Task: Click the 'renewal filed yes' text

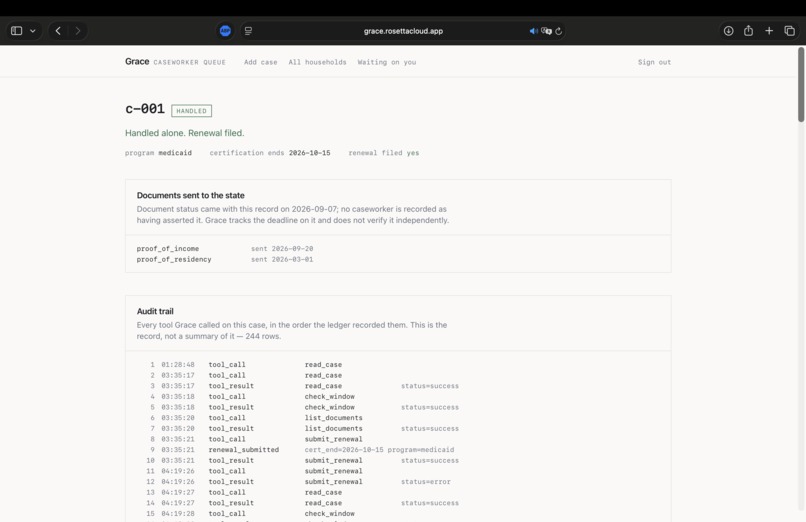Action: (383, 153)
